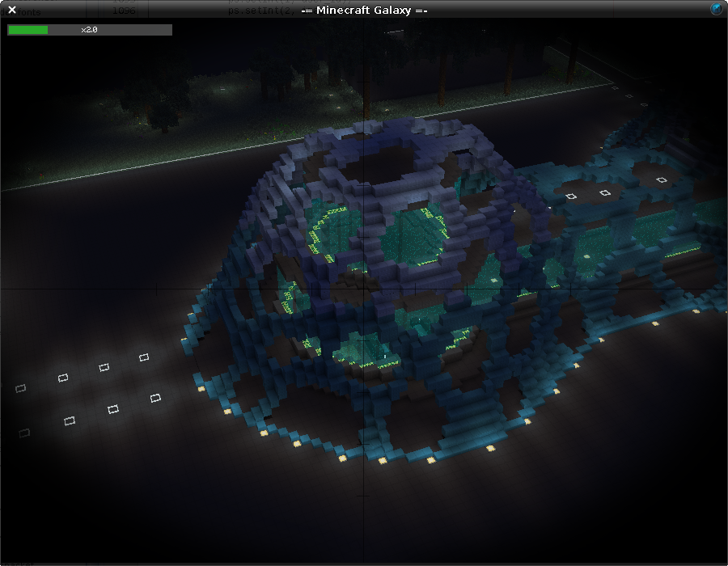Click the x2.0 speed label
This screenshot has width=728, height=566.
click(89, 30)
